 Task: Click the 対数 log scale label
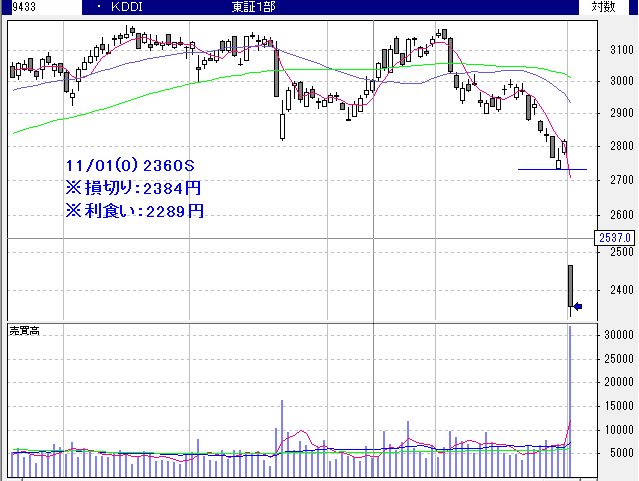pos(603,7)
